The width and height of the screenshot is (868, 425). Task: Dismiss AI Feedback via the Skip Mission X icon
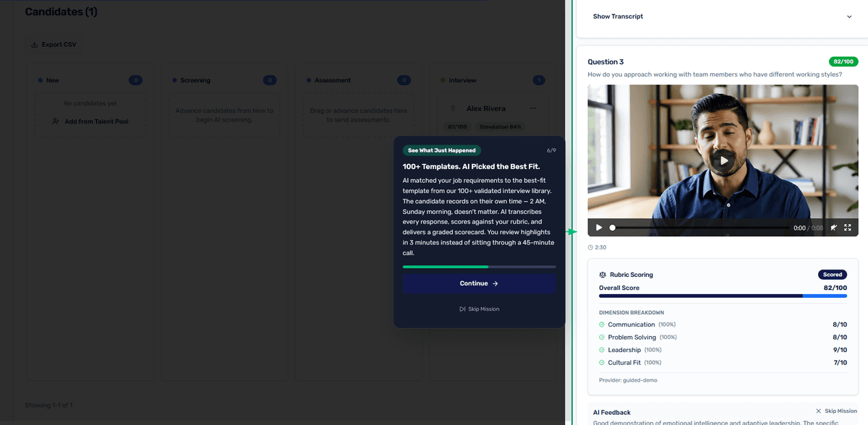pos(817,410)
